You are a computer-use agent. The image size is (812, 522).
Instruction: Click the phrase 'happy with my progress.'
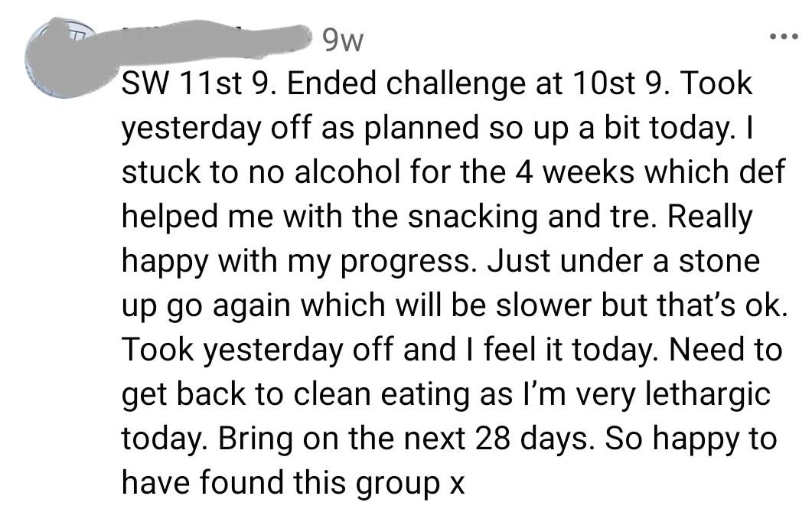(298, 261)
